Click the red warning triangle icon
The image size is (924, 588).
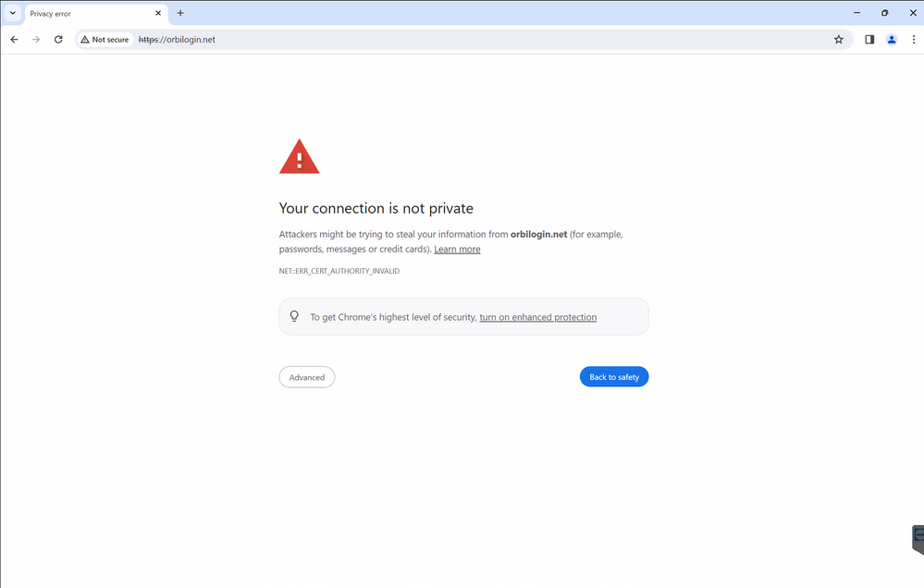pos(299,157)
